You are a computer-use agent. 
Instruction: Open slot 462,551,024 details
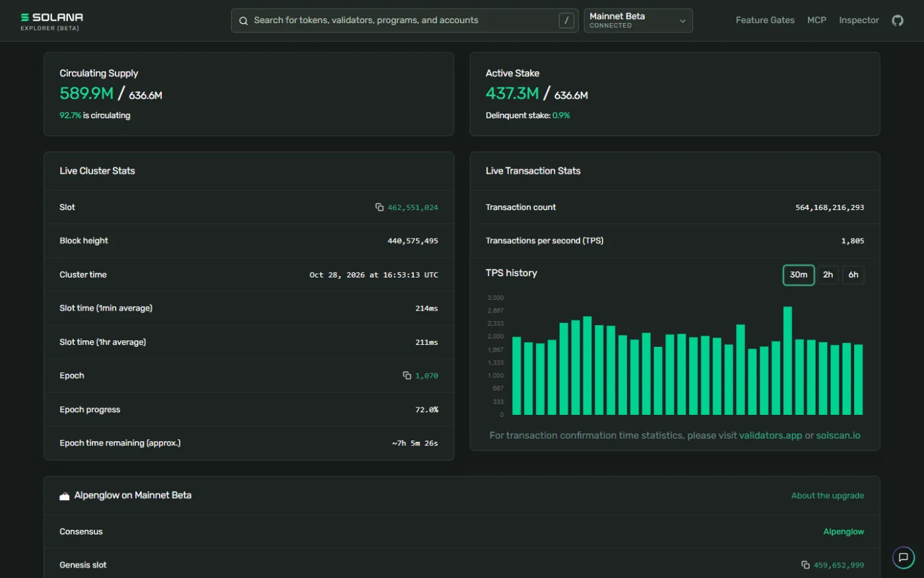pos(412,207)
